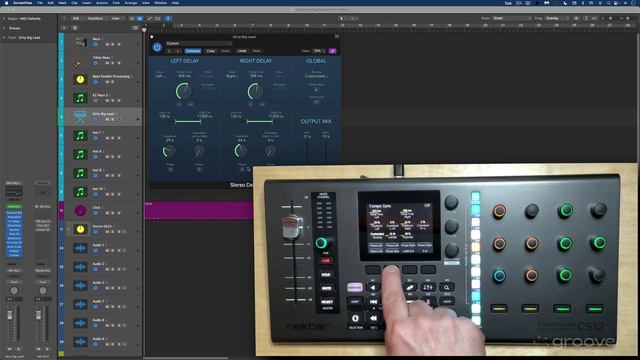The height and width of the screenshot is (360, 640).
Task: Open the ScreenFlow app menu
Action: [22, 3]
